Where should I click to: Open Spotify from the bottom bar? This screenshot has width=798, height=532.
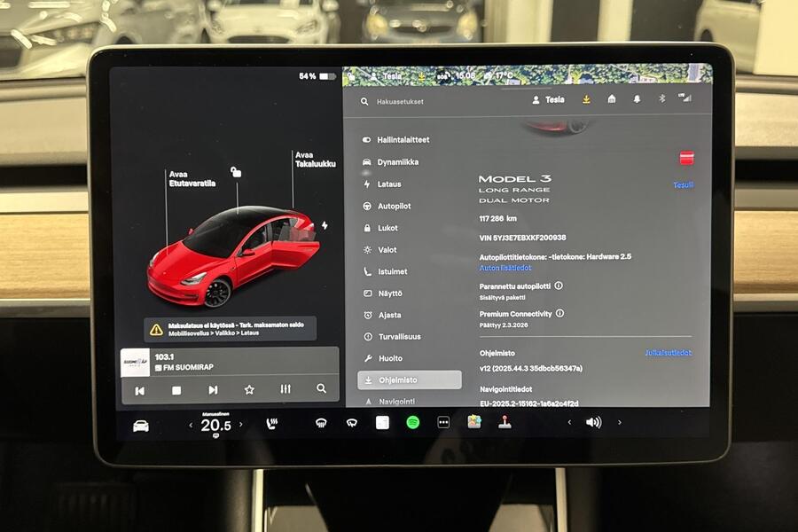(x=411, y=424)
